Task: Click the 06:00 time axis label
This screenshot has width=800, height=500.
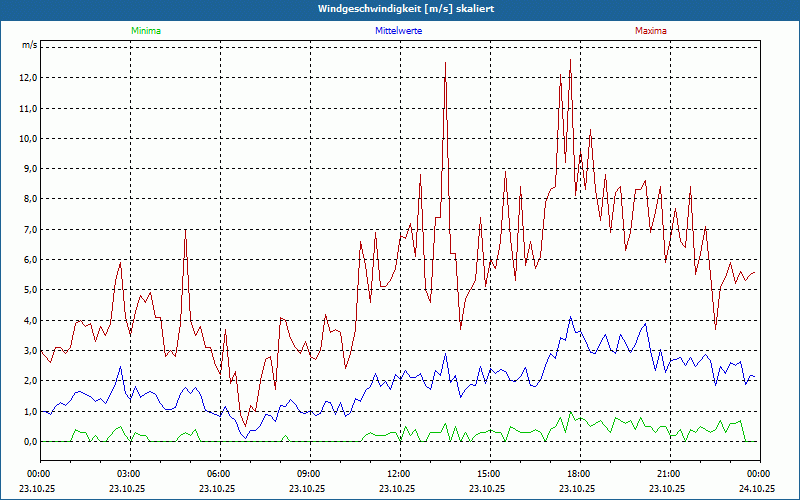Action: point(219,474)
